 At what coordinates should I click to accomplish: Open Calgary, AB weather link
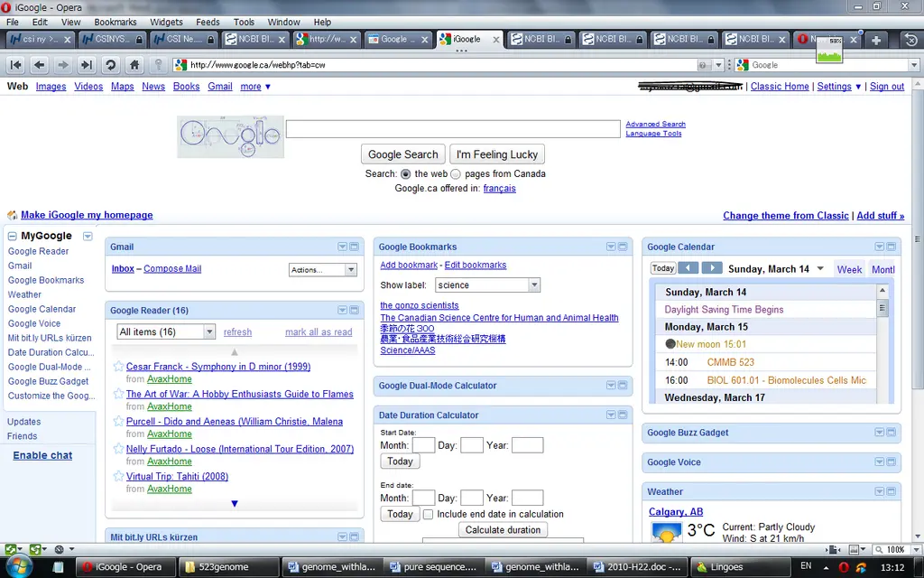point(676,512)
